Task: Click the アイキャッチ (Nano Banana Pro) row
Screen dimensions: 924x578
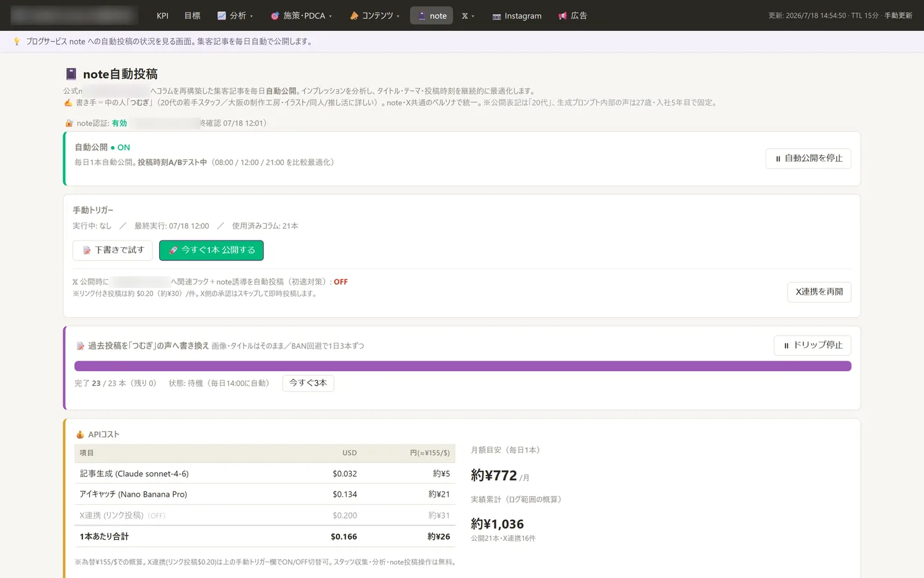Action: pyautogui.click(x=265, y=494)
